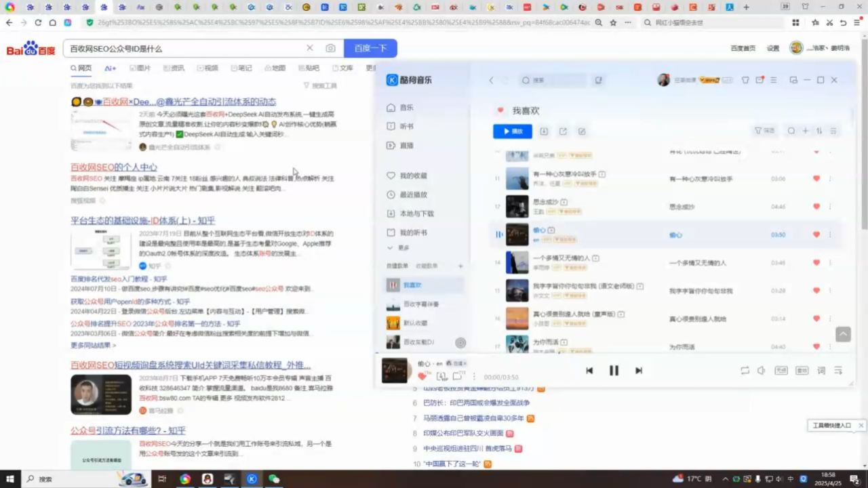868x488 pixels.
Task: Open now-playing cover art in player bar
Action: pos(395,371)
